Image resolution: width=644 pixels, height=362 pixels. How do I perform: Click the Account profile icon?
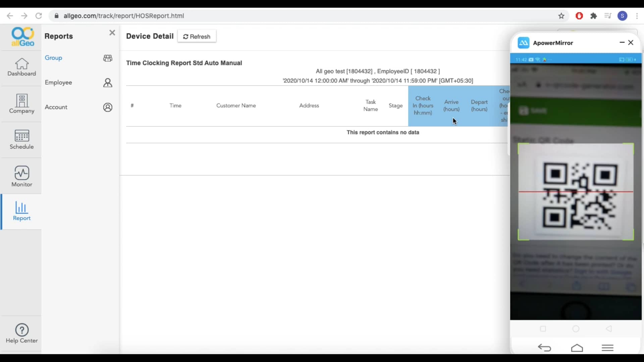click(108, 107)
